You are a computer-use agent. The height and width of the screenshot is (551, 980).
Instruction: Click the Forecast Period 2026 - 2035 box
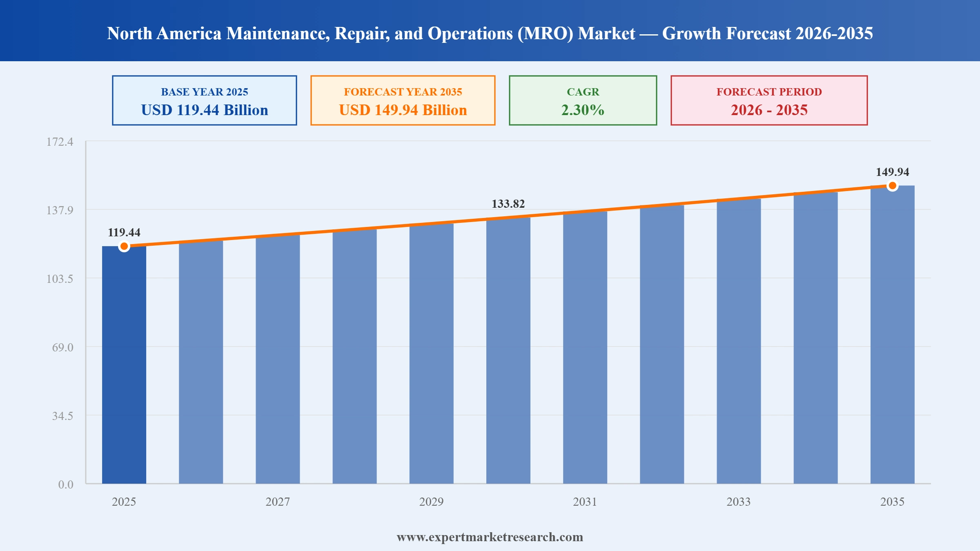769,100
